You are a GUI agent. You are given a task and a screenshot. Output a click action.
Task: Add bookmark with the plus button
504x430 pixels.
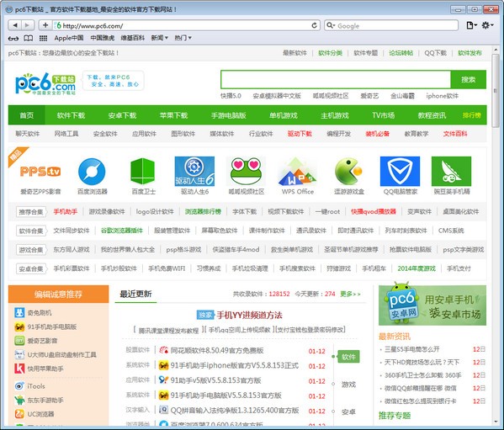pyautogui.click(x=45, y=25)
